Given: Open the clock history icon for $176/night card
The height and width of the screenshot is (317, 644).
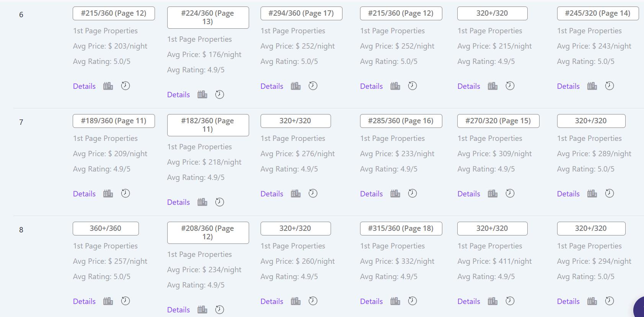Looking at the screenshot, I should [x=220, y=94].
